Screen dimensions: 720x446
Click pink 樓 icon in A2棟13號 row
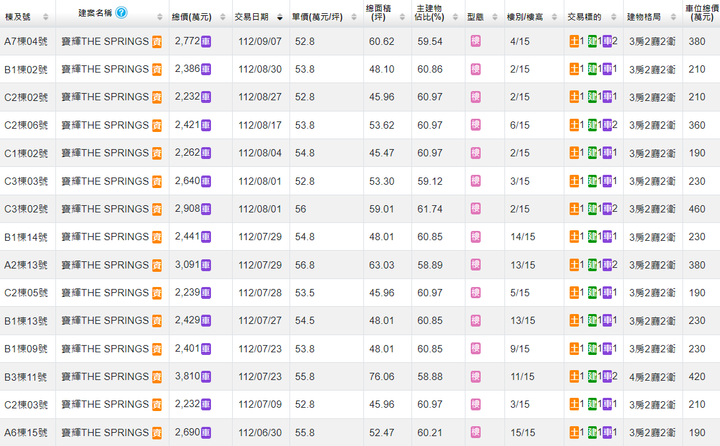pos(476,265)
